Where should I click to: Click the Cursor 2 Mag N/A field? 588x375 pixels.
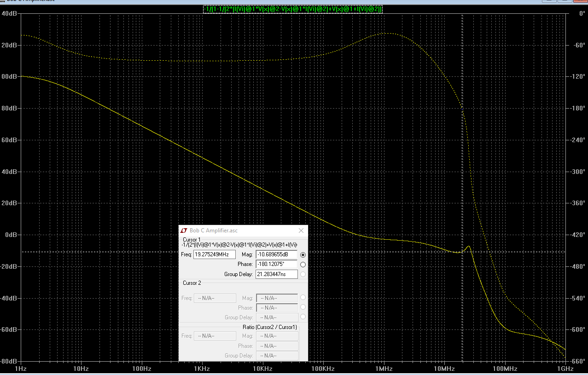point(277,298)
